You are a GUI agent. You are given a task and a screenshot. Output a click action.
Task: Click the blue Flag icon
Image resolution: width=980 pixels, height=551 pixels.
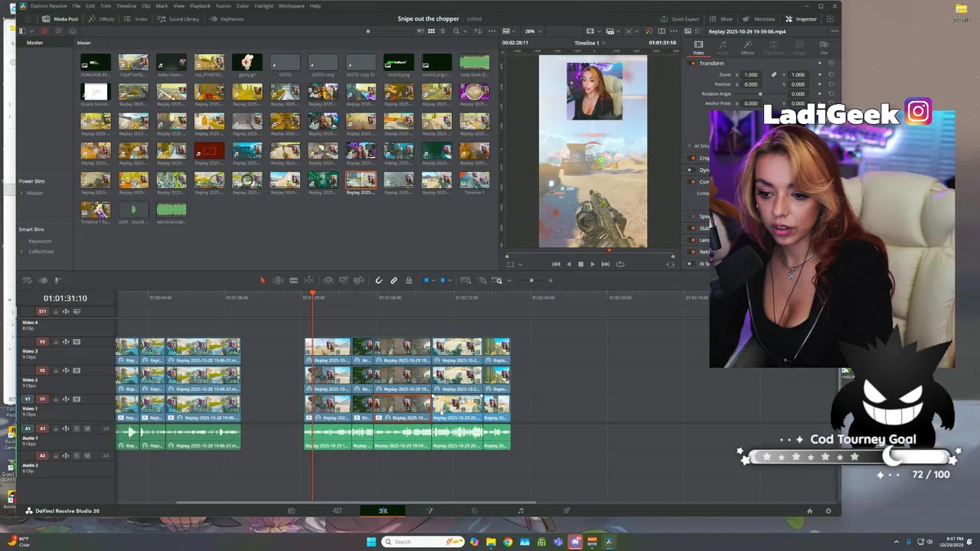[x=426, y=281]
